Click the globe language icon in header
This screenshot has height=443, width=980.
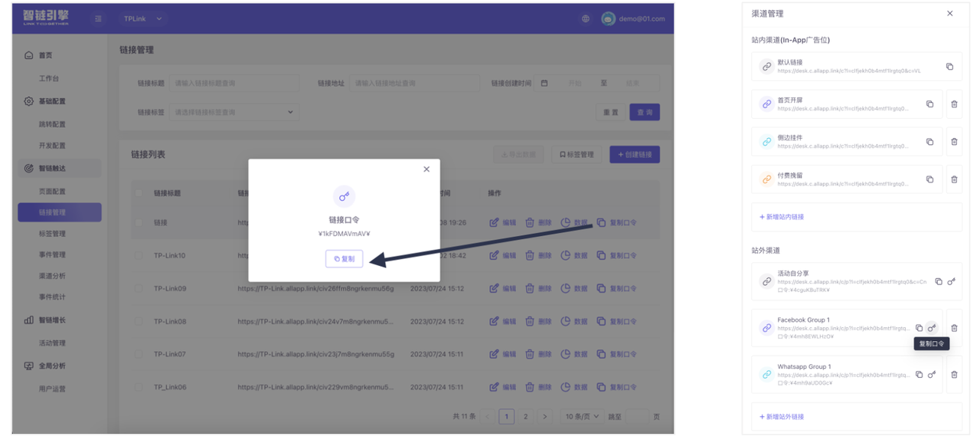pyautogui.click(x=586, y=18)
